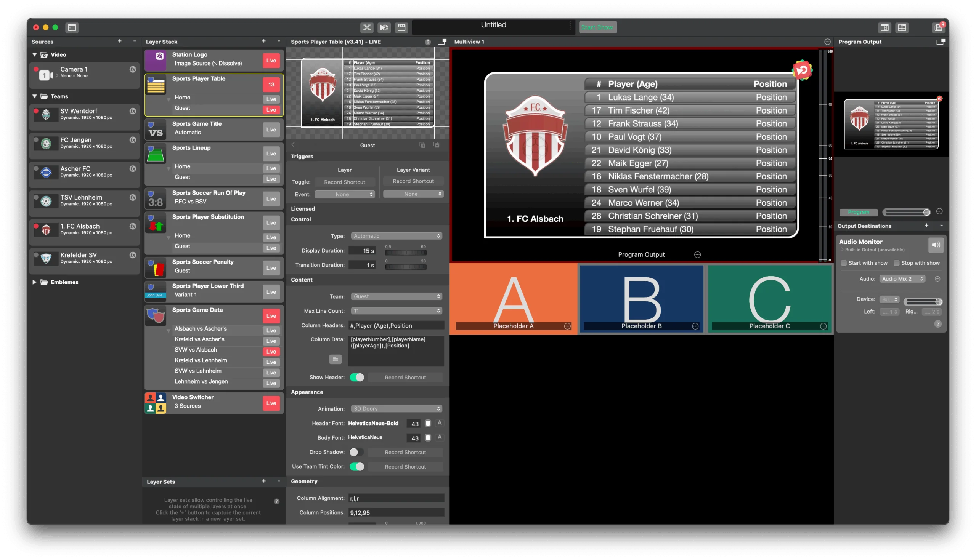976x560 pixels.
Task: Go back with Guest variant chevron
Action: click(x=293, y=145)
